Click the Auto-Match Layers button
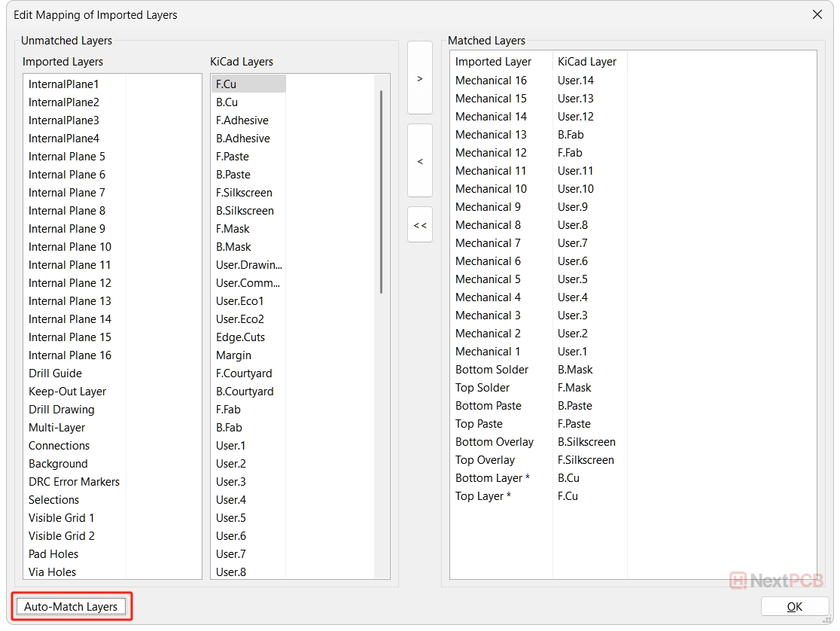The height and width of the screenshot is (631, 840). (x=72, y=606)
